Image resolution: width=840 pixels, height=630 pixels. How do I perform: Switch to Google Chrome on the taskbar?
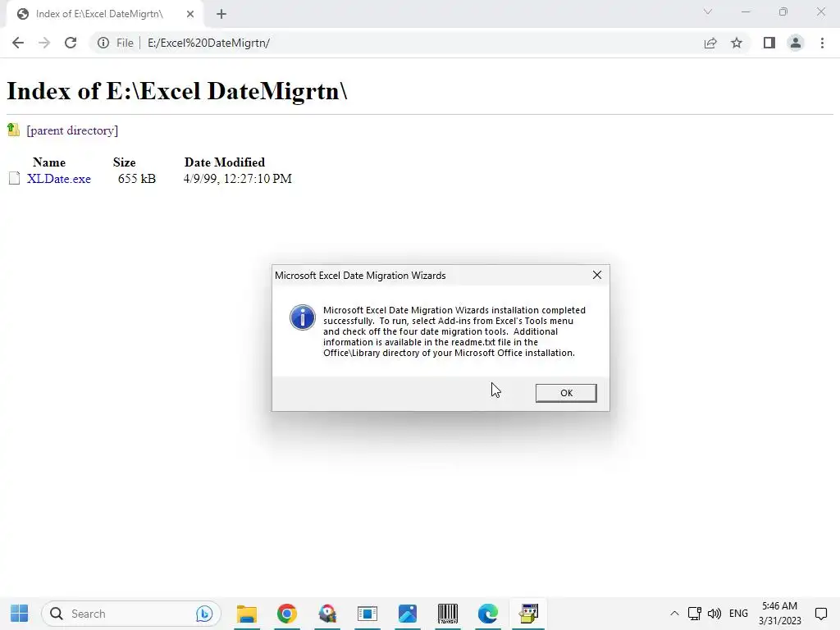[287, 614]
